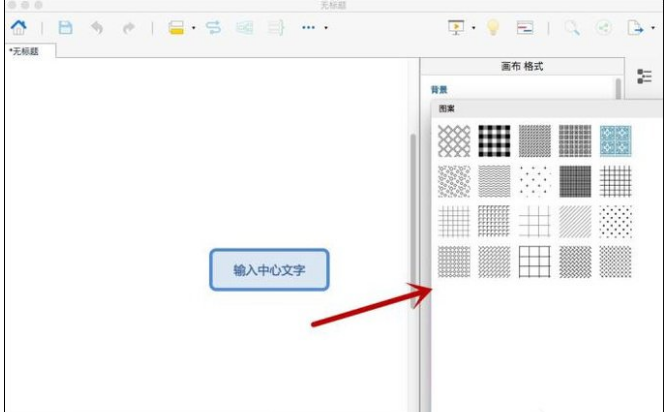Screen dimensions: 664x412
Task: Open the outline view sidebar icon
Action: tap(644, 76)
